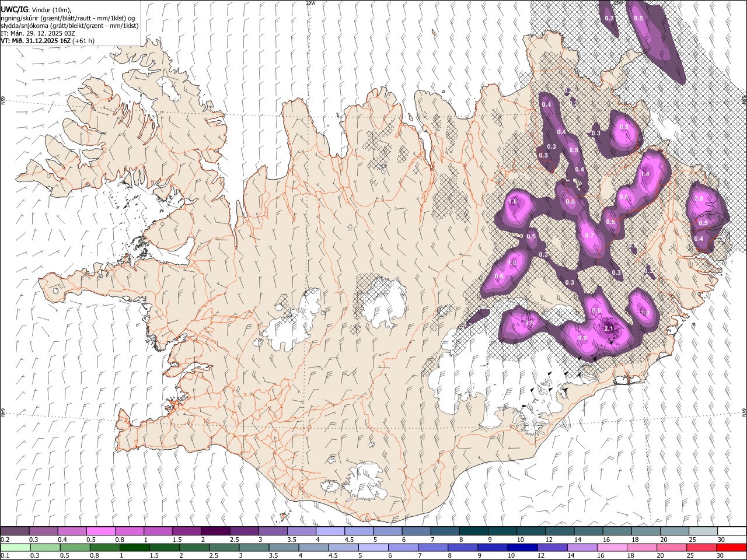Click upper scale swatch starting at 18
This screenshot has height=560, width=747.
[645, 531]
